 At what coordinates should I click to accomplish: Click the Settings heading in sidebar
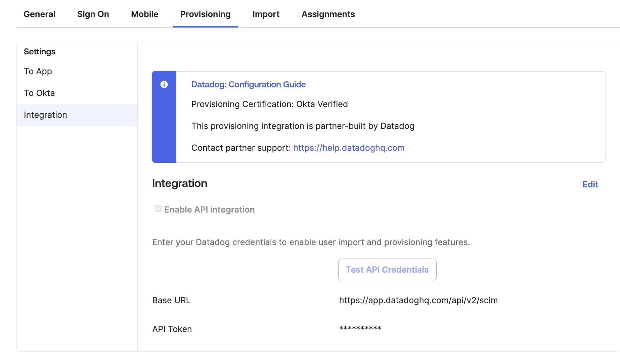tap(40, 52)
